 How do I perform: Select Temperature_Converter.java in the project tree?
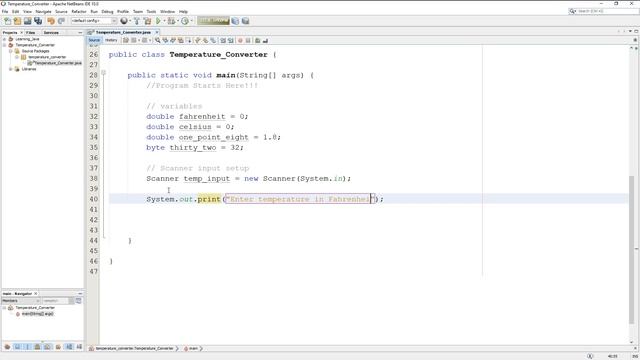[x=58, y=63]
